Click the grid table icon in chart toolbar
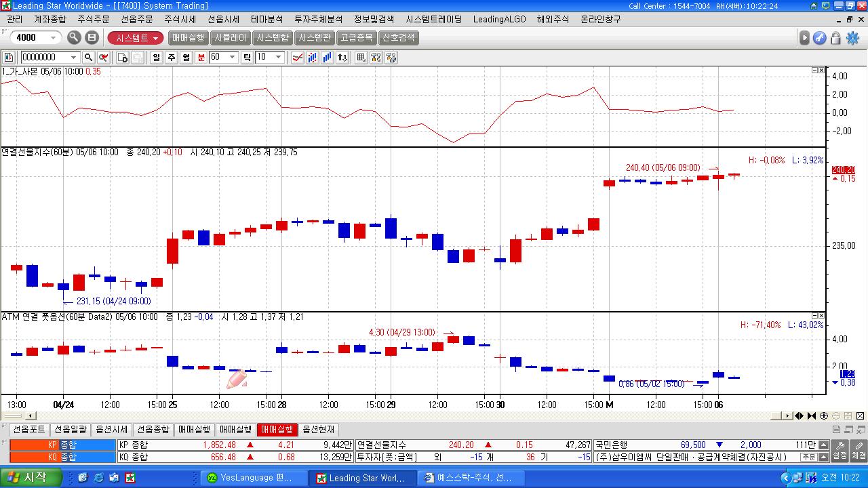The height and width of the screenshot is (488, 868). pos(361,58)
